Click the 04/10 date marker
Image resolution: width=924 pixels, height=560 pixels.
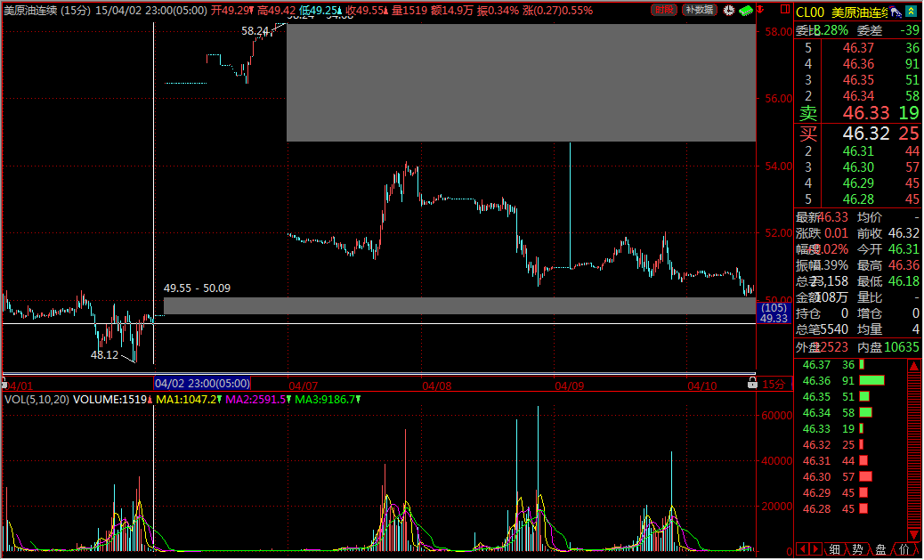click(x=702, y=386)
